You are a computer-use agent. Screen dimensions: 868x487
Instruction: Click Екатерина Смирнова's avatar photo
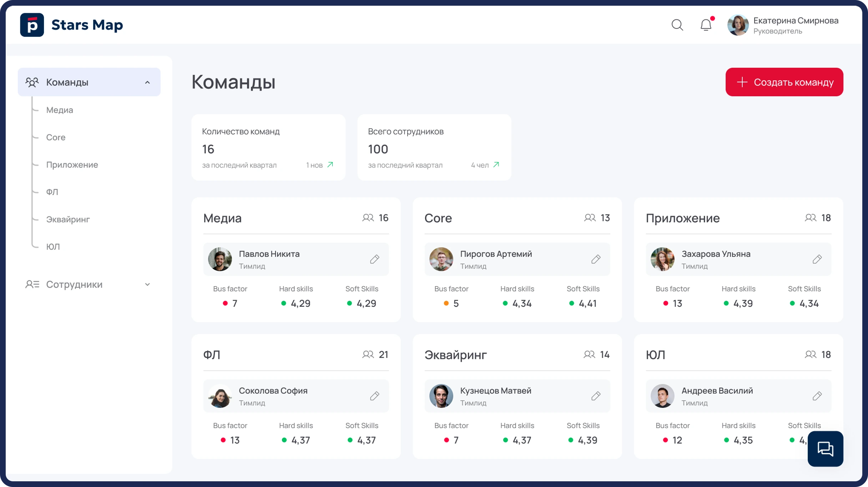click(738, 25)
